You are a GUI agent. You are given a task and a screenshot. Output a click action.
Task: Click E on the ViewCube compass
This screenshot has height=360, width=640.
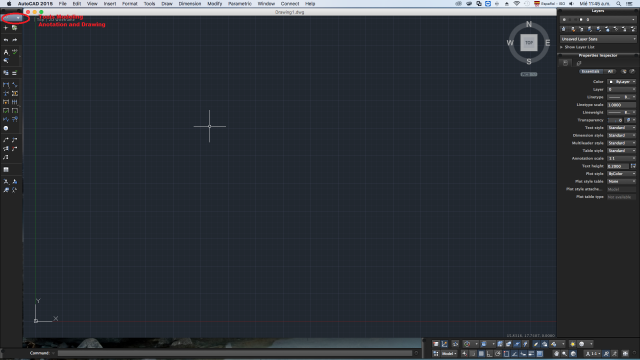click(x=547, y=42)
